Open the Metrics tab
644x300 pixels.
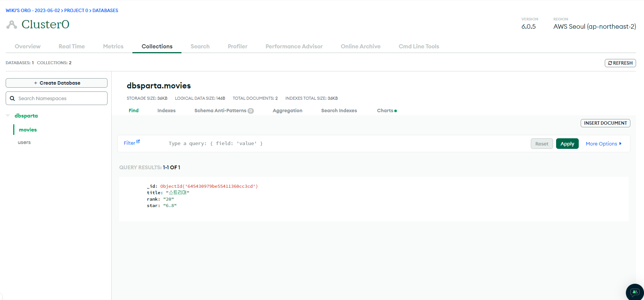113,46
